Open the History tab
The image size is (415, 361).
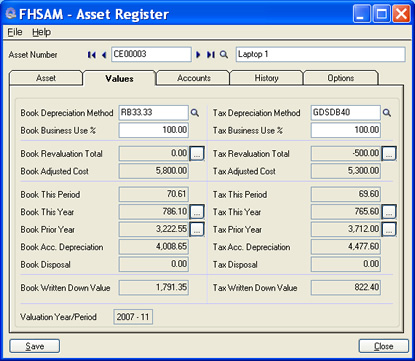266,78
